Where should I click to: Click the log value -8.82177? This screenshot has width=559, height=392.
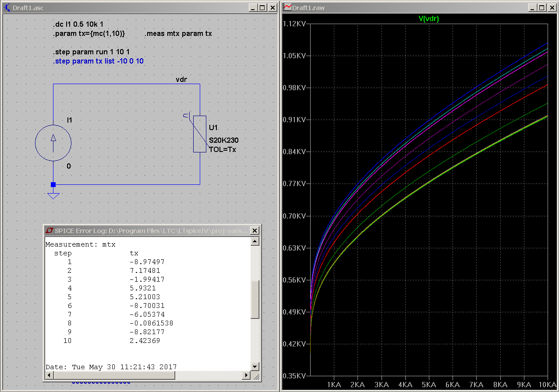tap(147, 332)
